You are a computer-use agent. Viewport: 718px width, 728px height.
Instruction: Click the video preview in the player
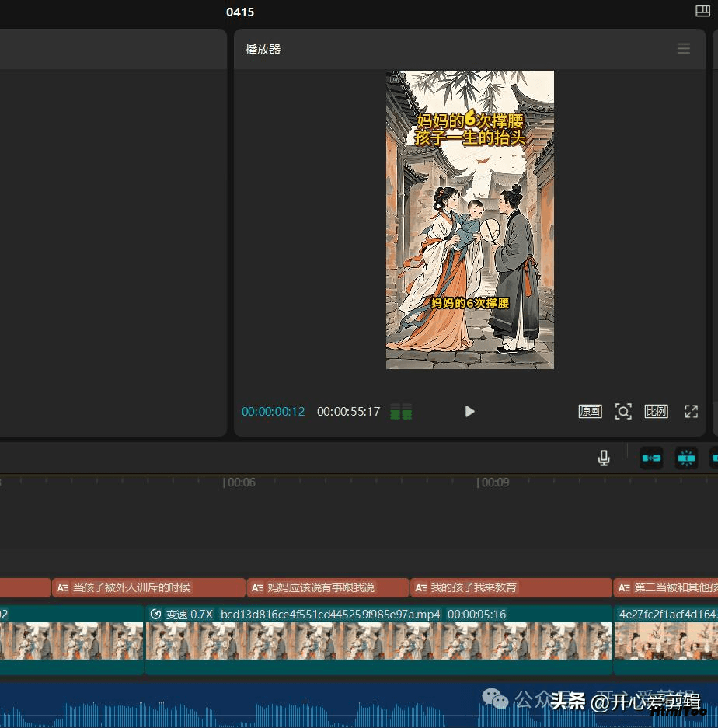coord(470,220)
